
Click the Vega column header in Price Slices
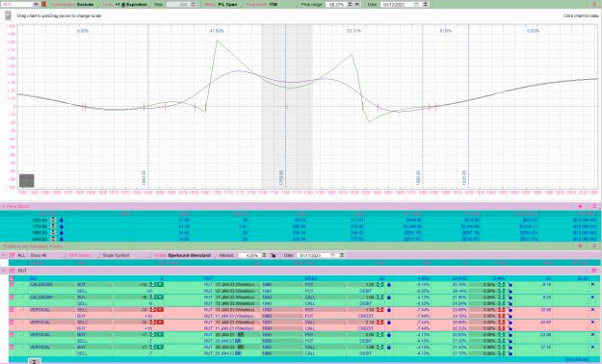358,214
